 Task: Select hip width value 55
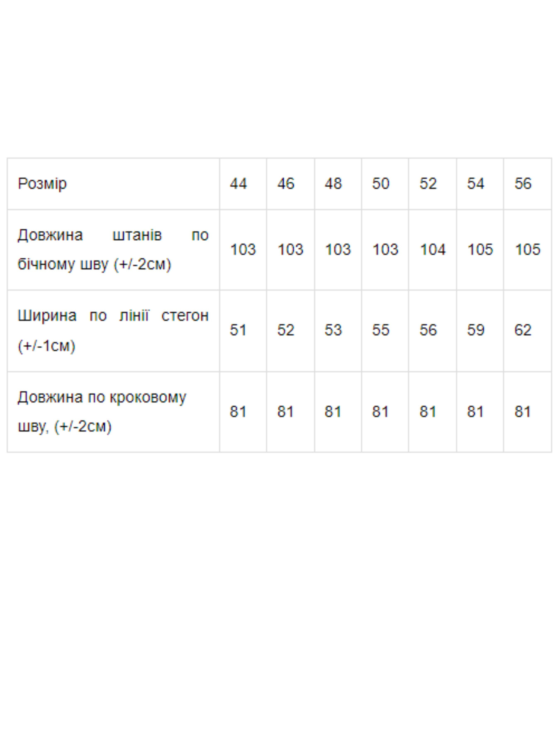coord(380,330)
